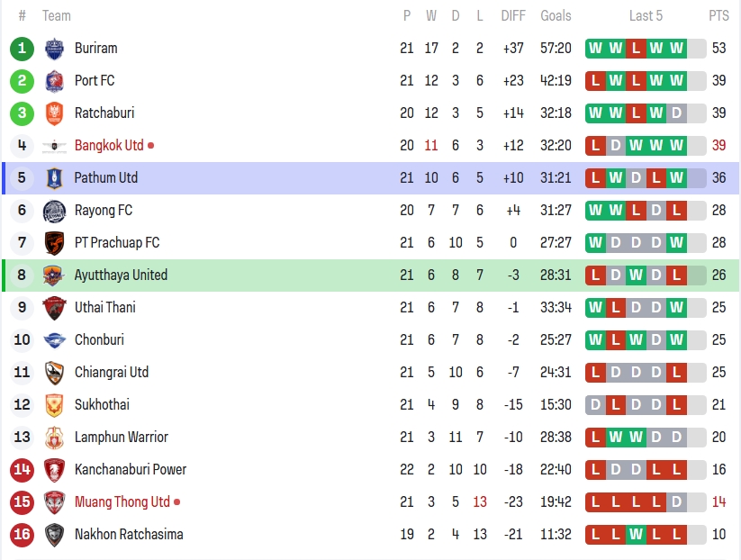Screen dimensions: 741x560
Task: Click the green position 1 rank circle
Action: (23, 49)
